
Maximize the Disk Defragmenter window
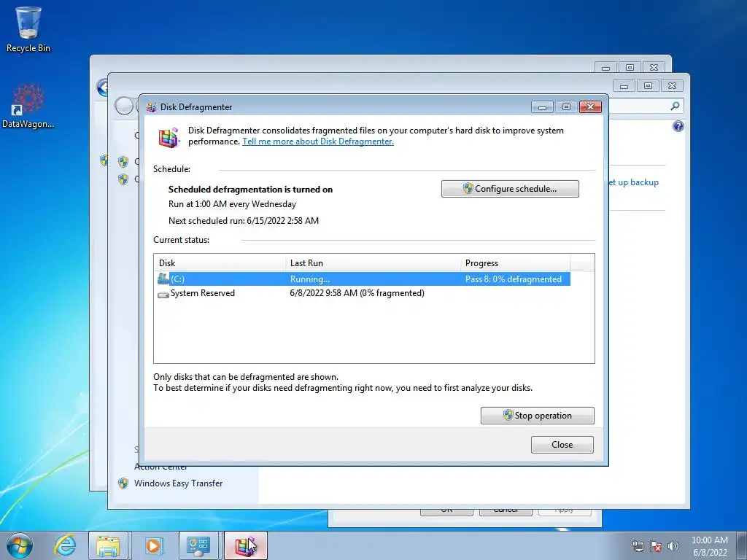tap(566, 107)
